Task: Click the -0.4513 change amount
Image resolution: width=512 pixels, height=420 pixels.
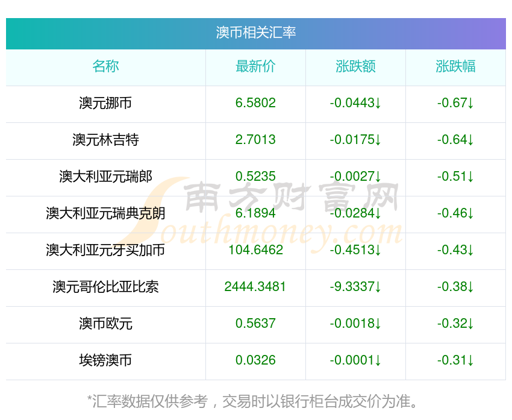Action: click(355, 250)
